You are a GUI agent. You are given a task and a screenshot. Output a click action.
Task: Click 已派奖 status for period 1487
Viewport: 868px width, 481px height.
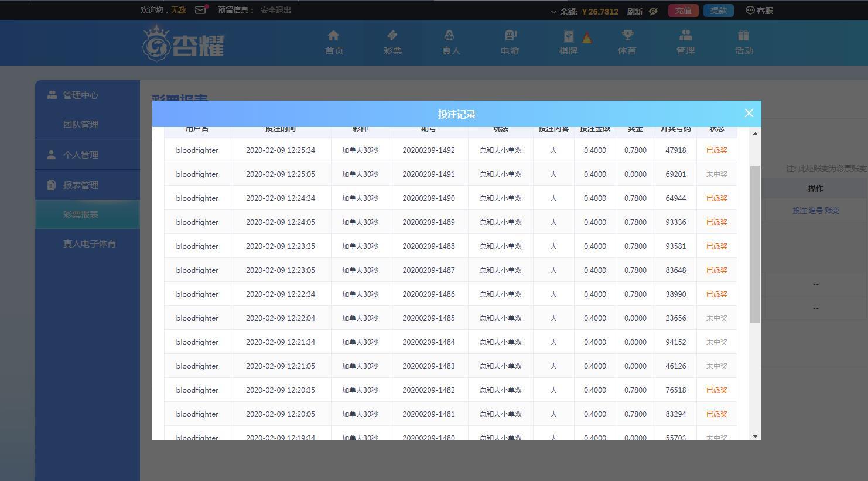717,270
